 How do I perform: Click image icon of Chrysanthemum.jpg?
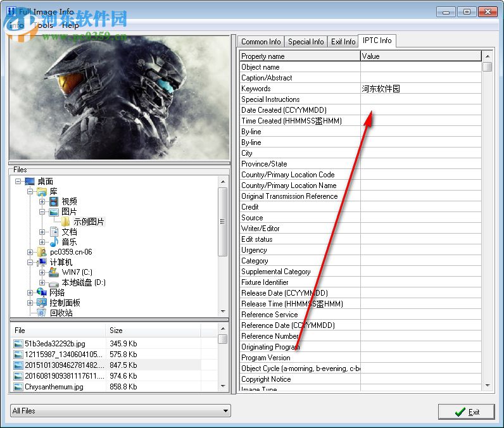18,387
